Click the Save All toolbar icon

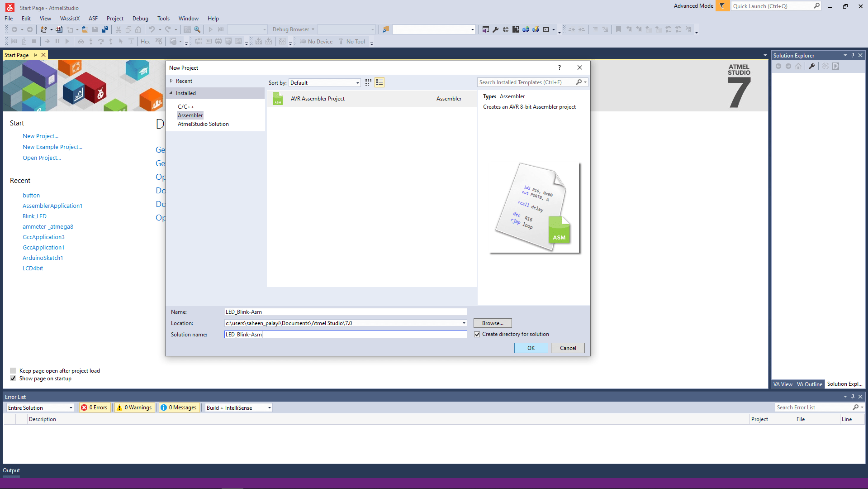(x=105, y=29)
